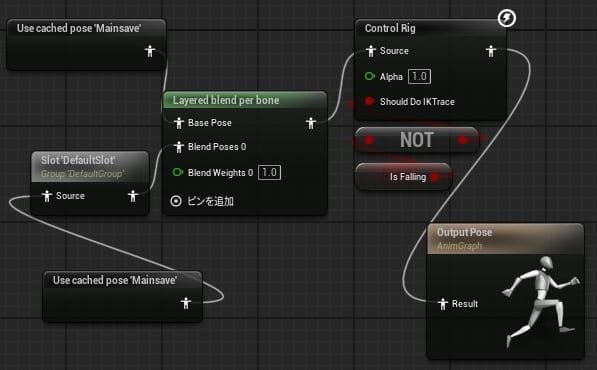Screen dimensions: 597x370
Task: Select the Layered blend per bone node title
Action: point(226,100)
